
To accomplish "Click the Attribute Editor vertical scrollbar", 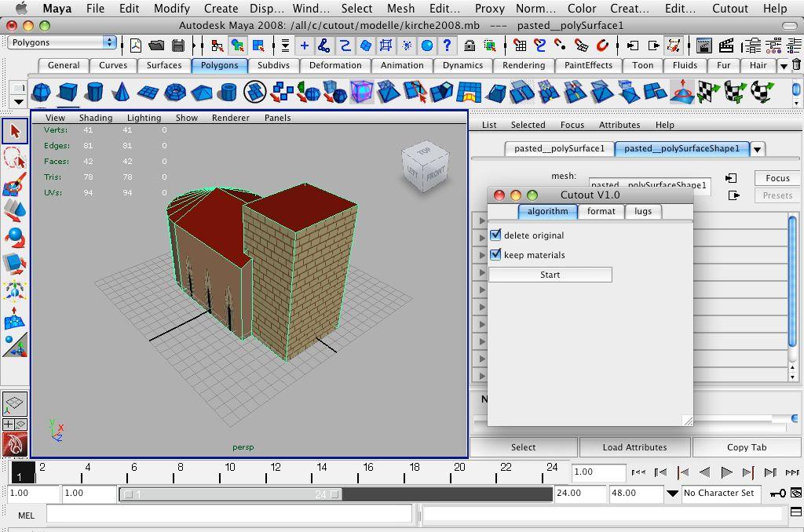I will click(x=792, y=282).
